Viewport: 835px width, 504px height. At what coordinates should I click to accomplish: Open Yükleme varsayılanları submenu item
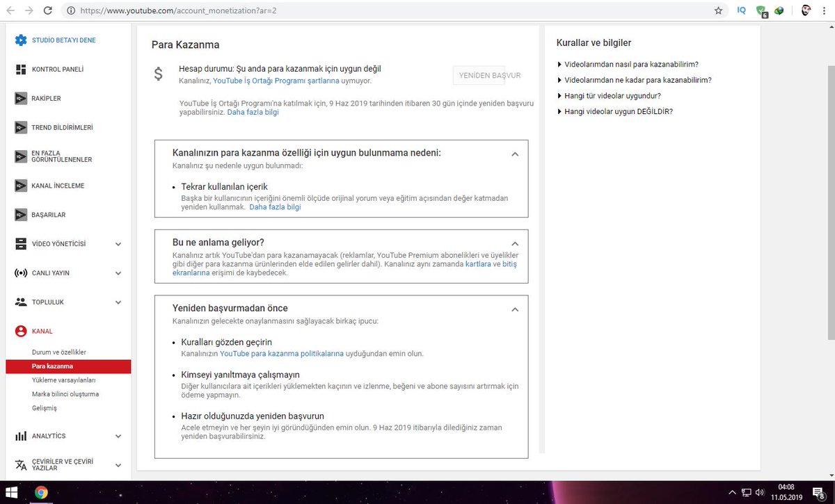point(64,380)
